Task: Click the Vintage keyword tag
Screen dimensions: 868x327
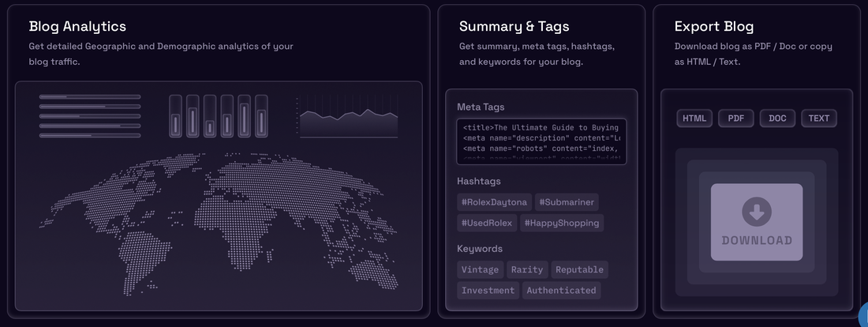Action: (480, 269)
